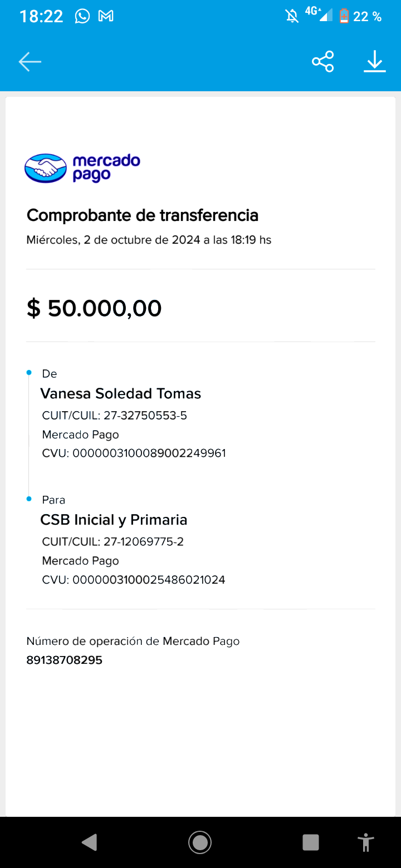Image resolution: width=401 pixels, height=868 pixels.
Task: Select operation number 89138708295
Action: point(64,660)
